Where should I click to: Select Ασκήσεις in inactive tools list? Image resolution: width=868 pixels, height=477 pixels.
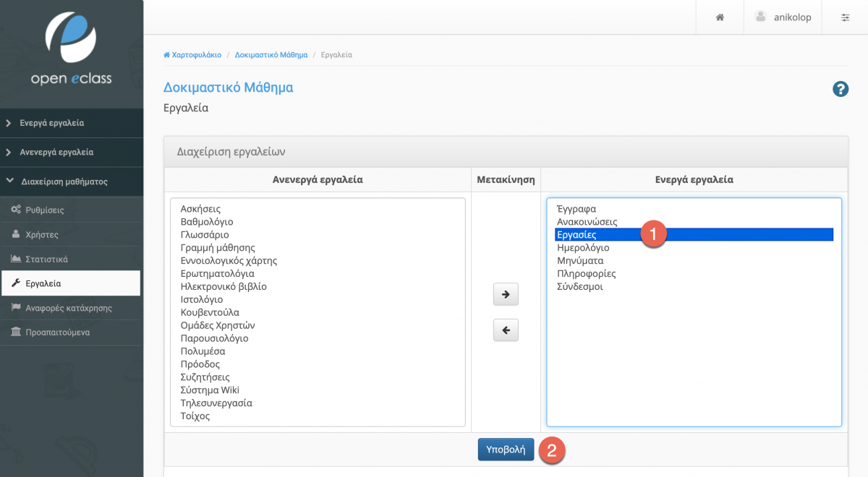tap(200, 209)
